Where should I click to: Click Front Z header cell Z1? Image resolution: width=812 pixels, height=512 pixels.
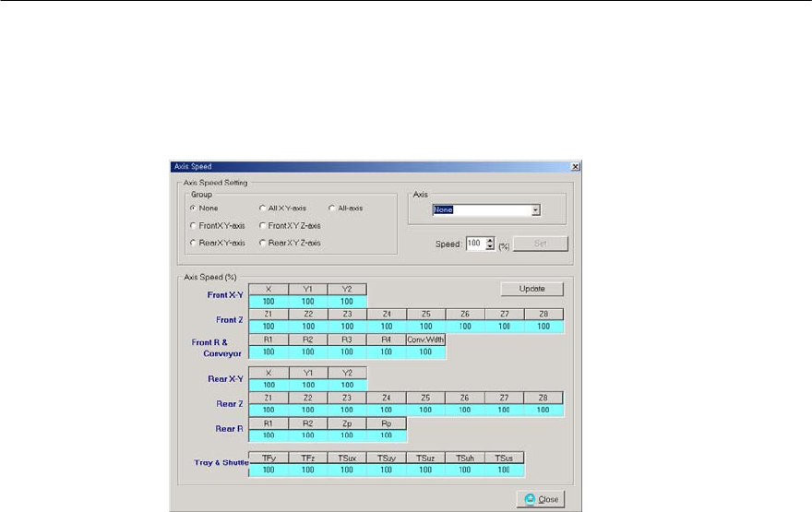(x=269, y=315)
